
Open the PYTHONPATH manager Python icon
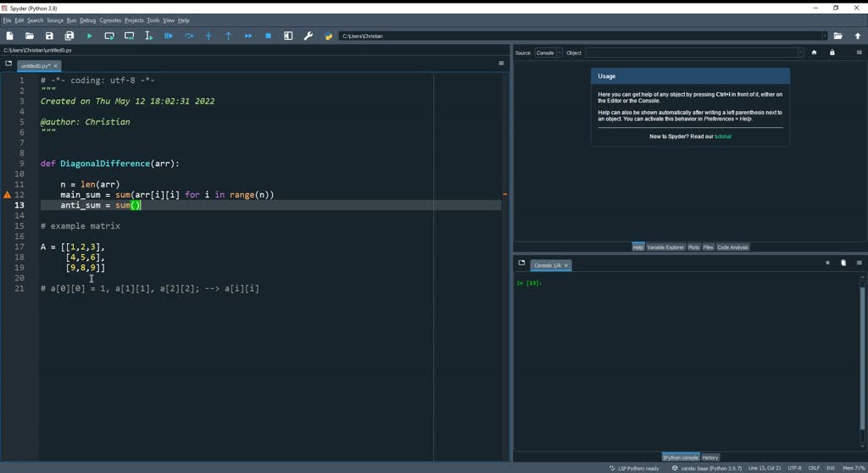coord(329,36)
